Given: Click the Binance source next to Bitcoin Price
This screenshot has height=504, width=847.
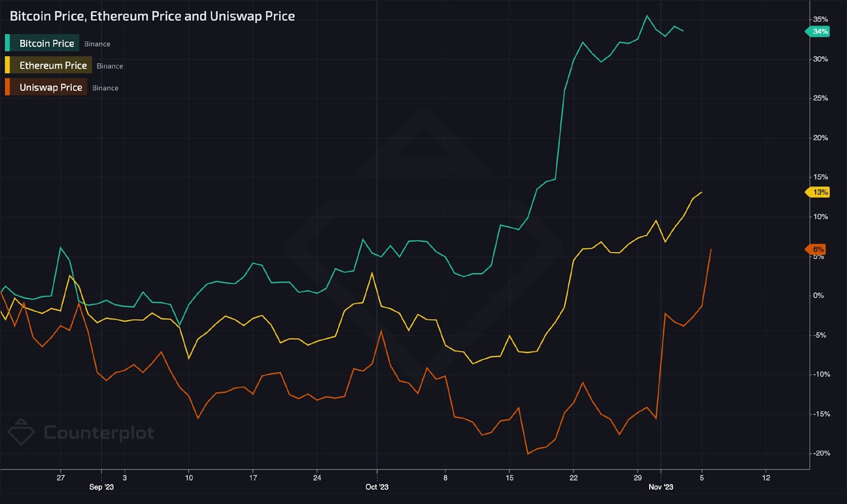Looking at the screenshot, I should pos(97,44).
